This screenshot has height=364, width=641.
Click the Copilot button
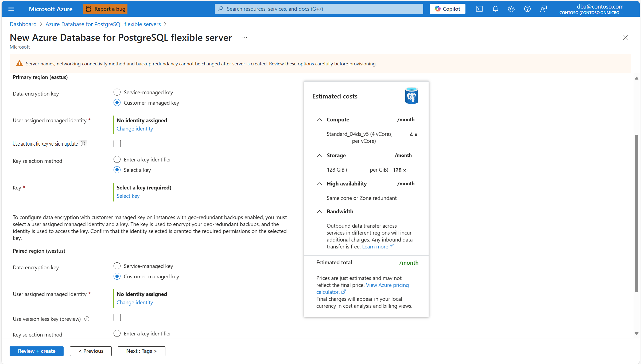pos(447,9)
